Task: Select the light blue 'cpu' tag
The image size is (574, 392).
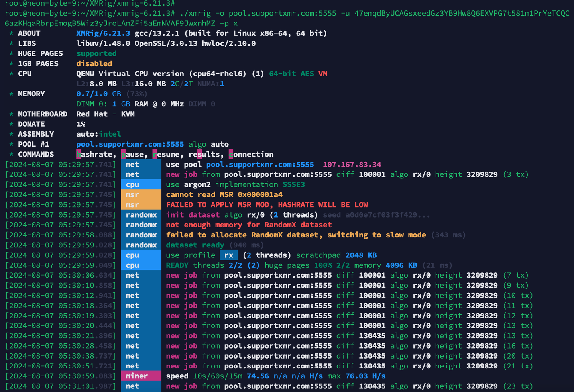Action: pyautogui.click(x=132, y=184)
